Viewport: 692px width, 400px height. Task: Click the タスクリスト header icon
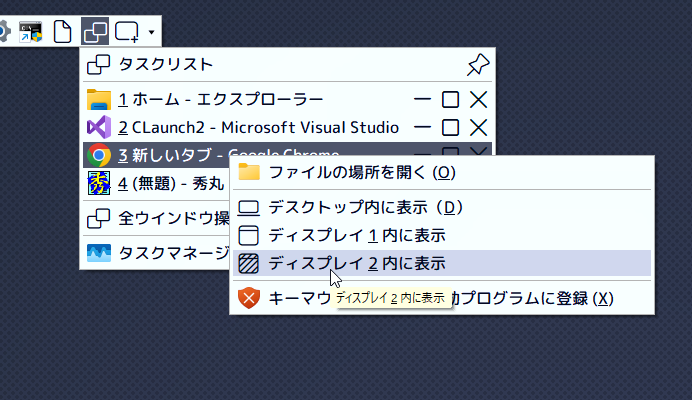pos(98,65)
